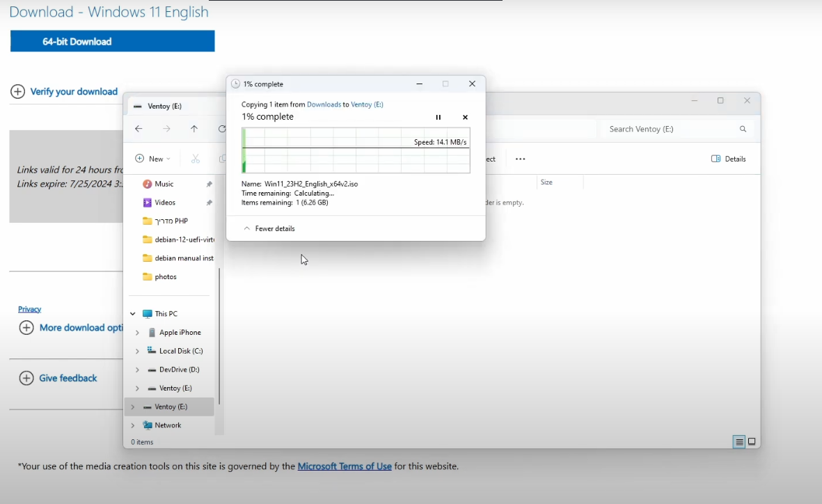Screen dimensions: 822x504
Task: Click the copy progress speed graph
Action: [356, 150]
